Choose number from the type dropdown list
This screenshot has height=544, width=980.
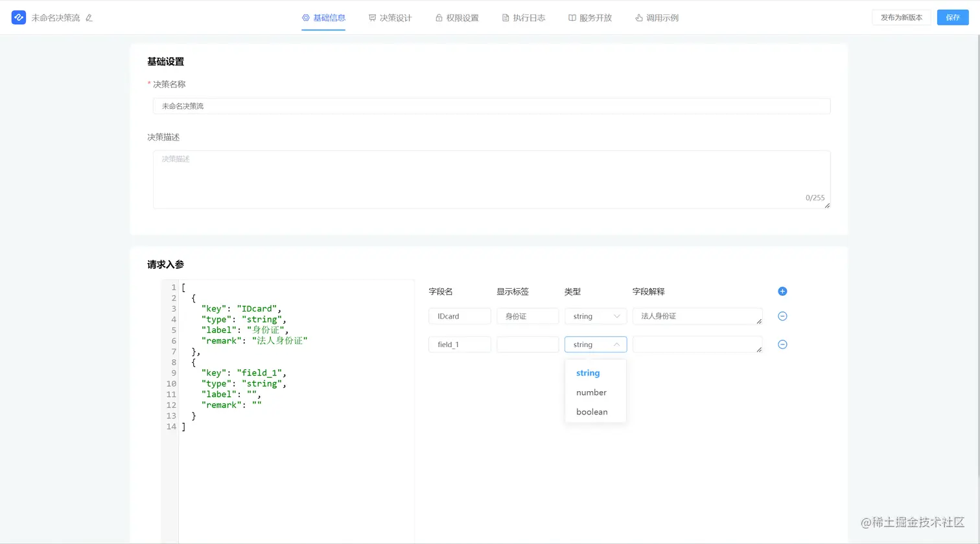pyautogui.click(x=596, y=392)
